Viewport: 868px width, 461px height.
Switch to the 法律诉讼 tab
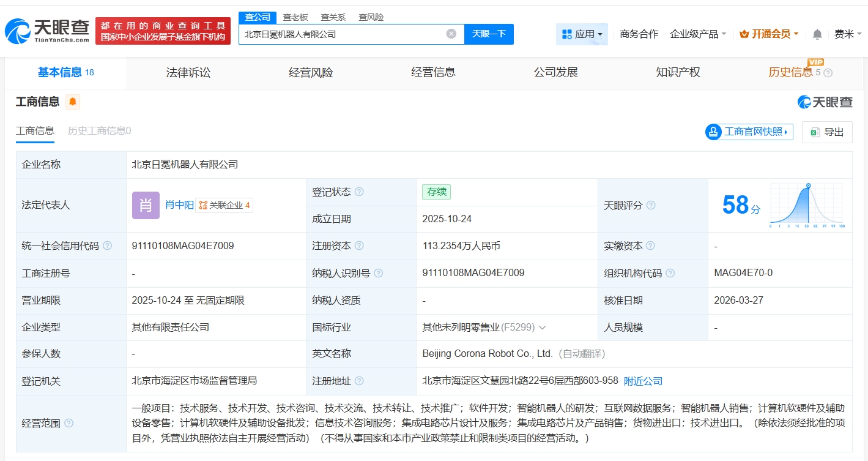tap(188, 73)
